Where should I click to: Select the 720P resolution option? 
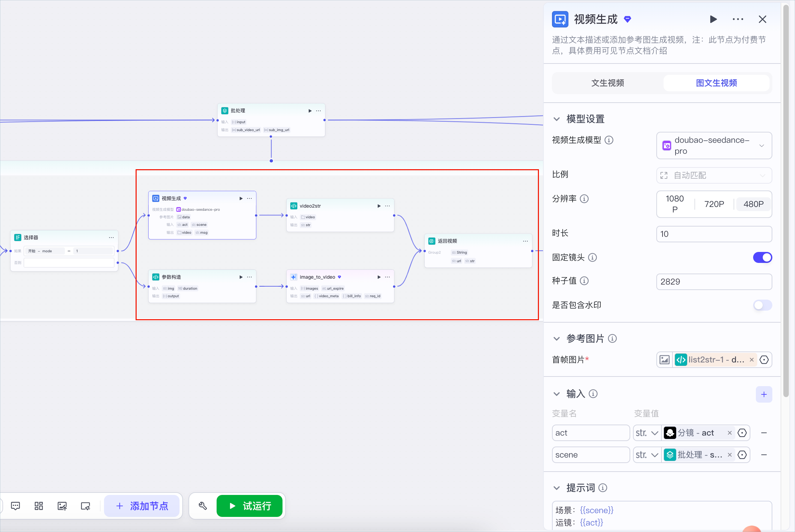[x=714, y=204]
